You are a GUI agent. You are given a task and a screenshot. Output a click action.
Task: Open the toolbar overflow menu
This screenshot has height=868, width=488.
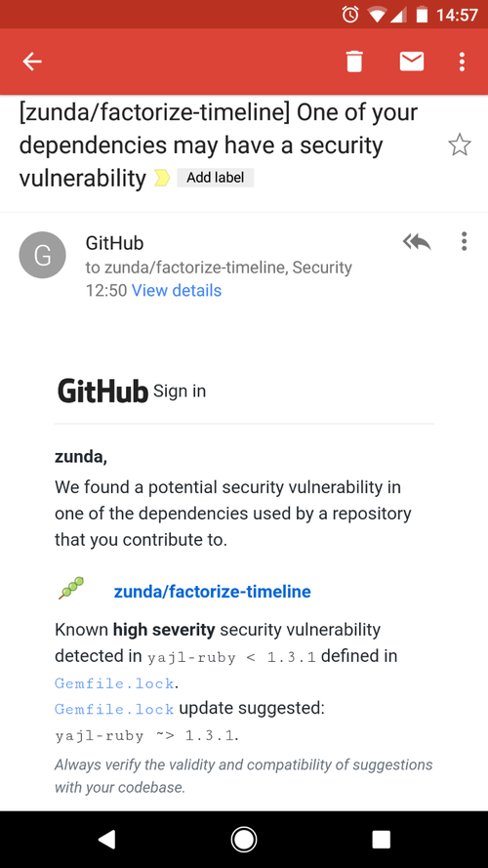coord(462,62)
